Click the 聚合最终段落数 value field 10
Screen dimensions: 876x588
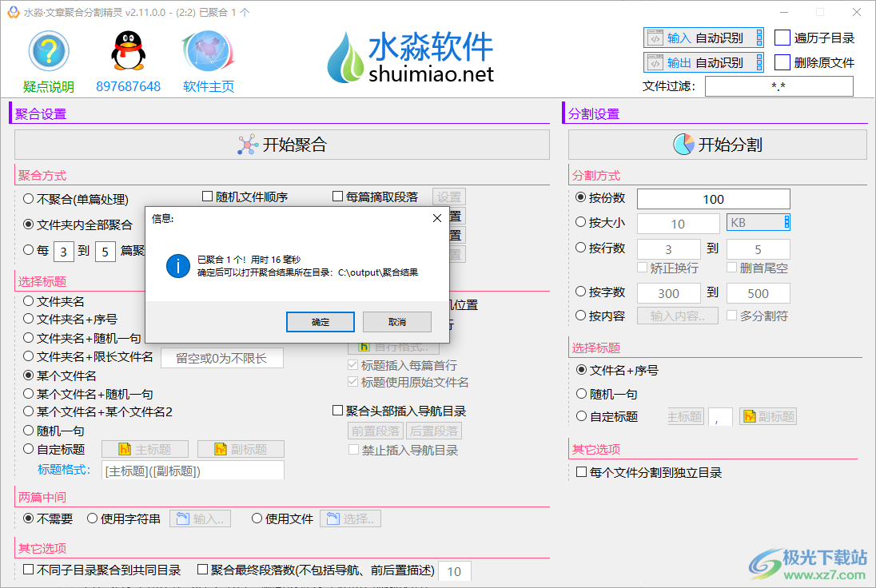[x=454, y=571]
